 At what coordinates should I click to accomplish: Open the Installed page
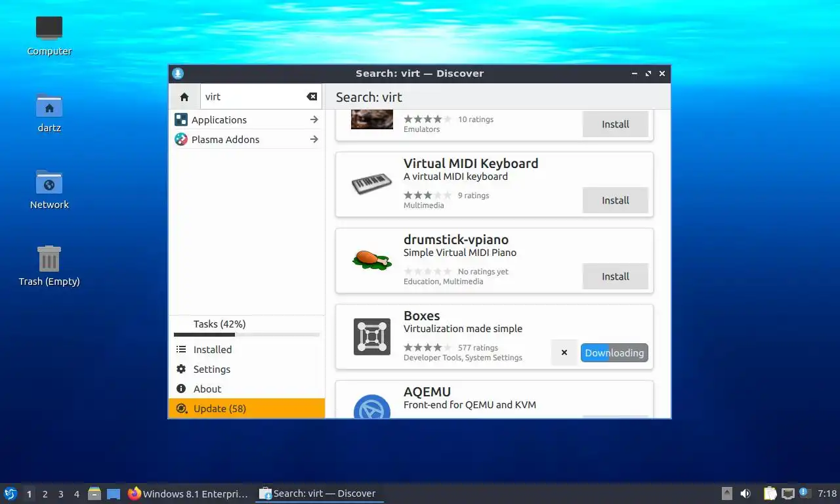point(247,350)
